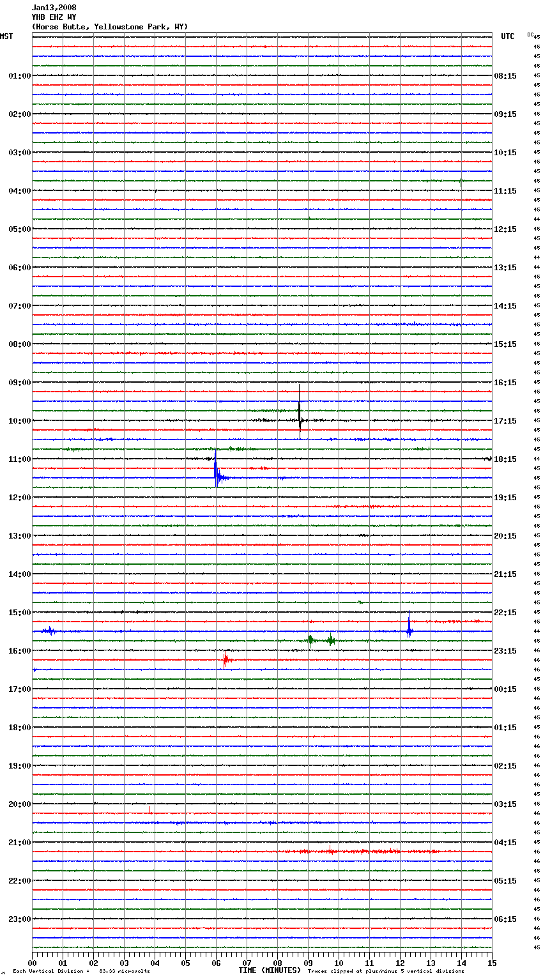The image size is (543, 980).
Task: Click the 06 minute tick label
Action: (x=216, y=963)
